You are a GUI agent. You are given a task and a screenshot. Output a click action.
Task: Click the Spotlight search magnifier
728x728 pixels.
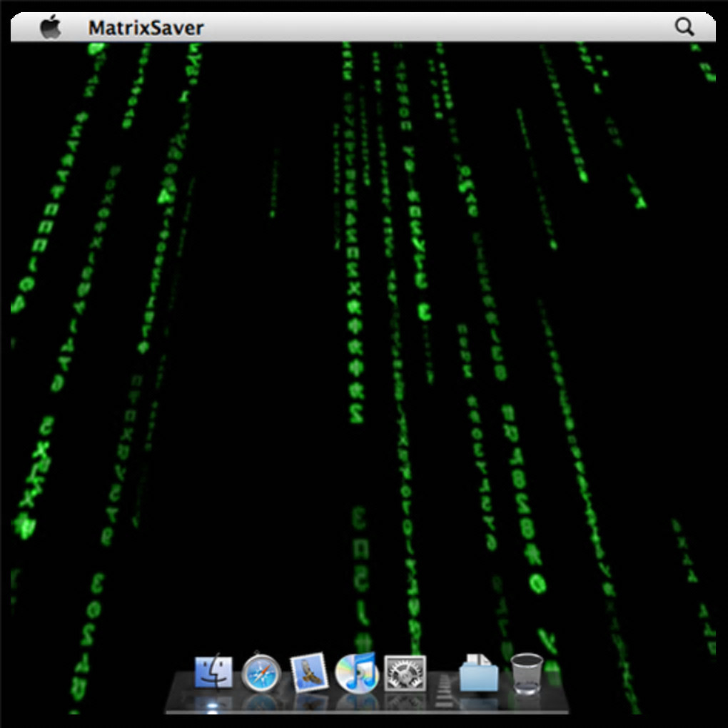coord(684,27)
